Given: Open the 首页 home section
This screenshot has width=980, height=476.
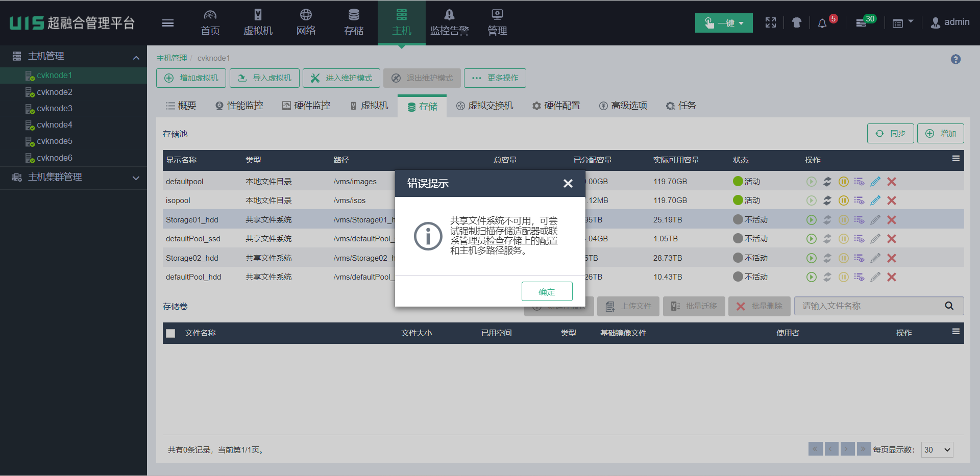Looking at the screenshot, I should point(210,23).
